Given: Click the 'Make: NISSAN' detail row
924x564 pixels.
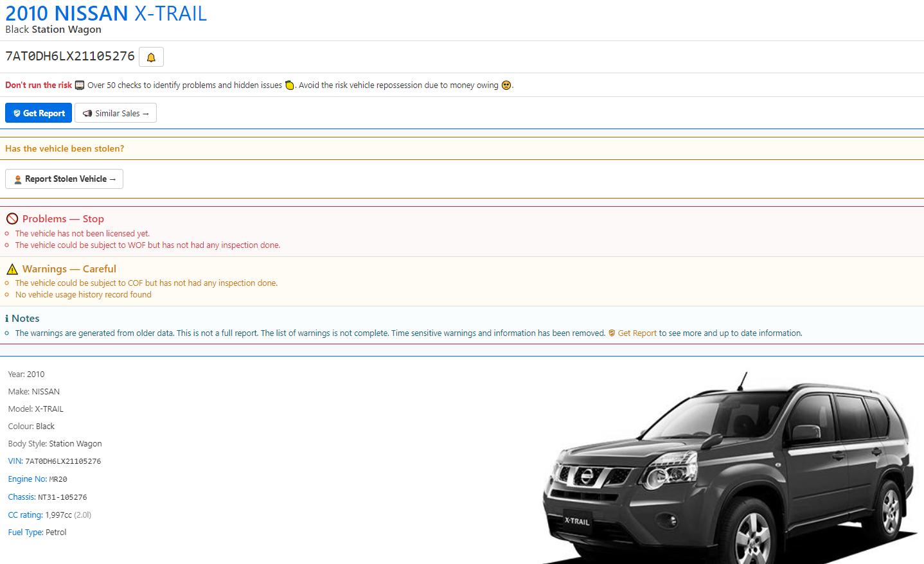Looking at the screenshot, I should click(34, 392).
